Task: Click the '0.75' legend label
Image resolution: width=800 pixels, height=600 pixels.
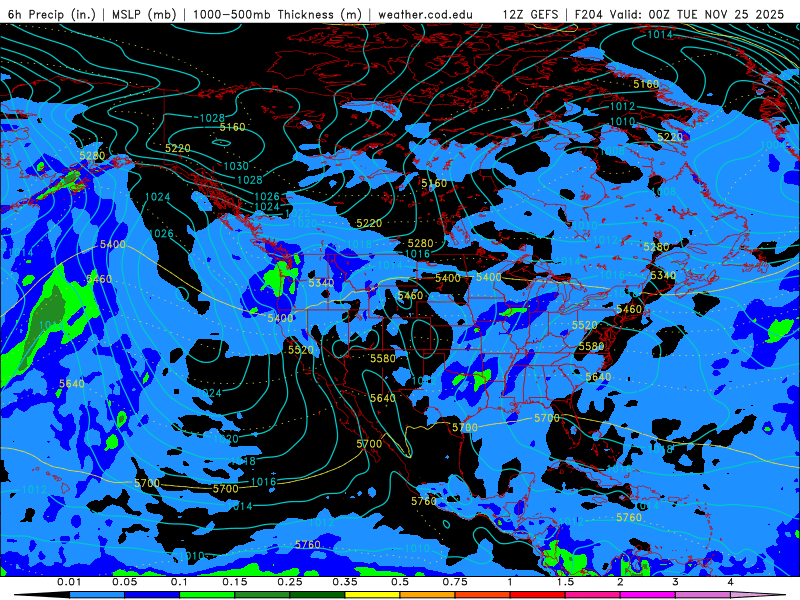Action: 455,582
